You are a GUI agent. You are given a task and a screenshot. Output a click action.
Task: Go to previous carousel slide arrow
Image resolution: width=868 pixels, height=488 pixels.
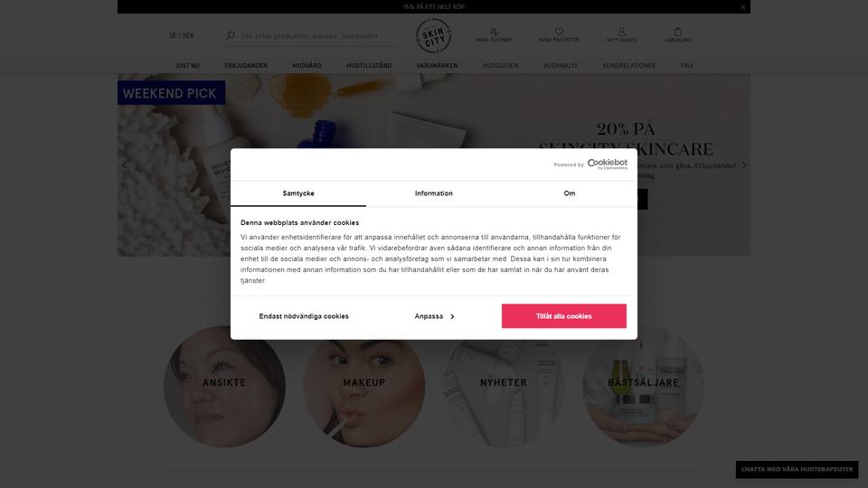coord(124,164)
